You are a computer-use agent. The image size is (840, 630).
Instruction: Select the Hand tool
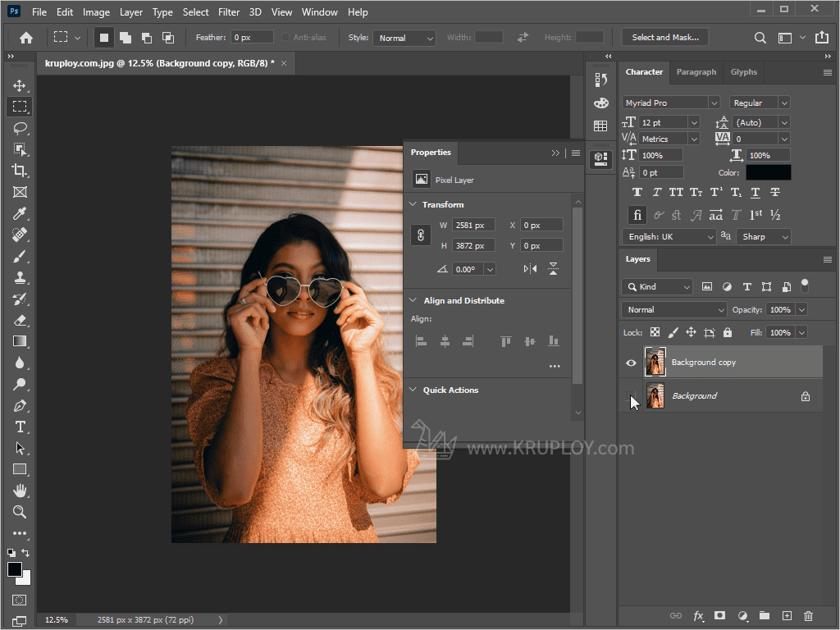20,491
